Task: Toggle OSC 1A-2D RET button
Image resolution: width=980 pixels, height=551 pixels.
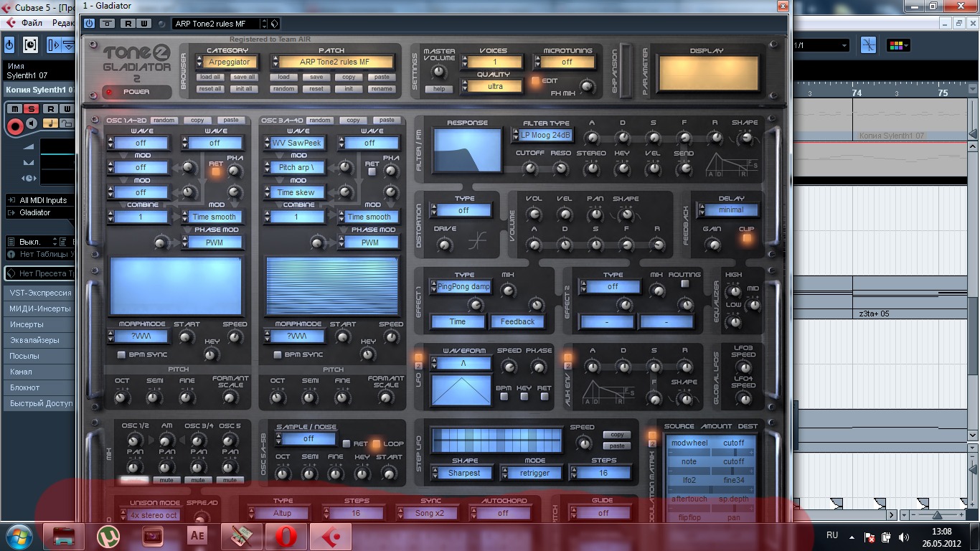Action: pos(216,170)
